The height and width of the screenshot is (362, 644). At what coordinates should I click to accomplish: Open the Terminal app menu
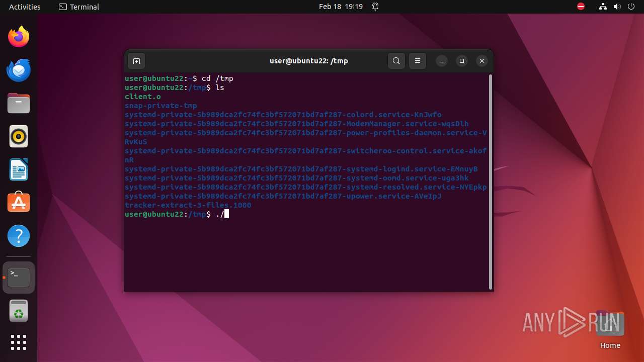pos(79,7)
